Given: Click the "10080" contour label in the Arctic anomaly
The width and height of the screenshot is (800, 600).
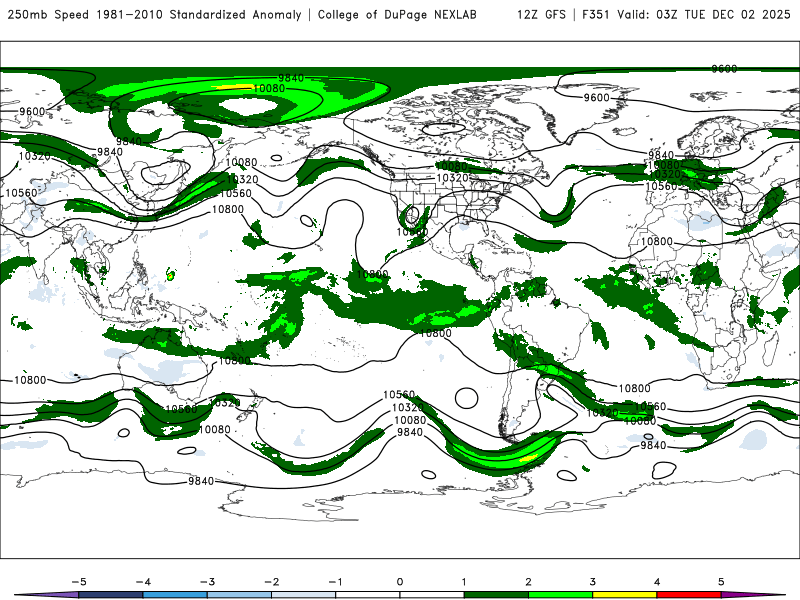Looking at the screenshot, I should [x=269, y=88].
